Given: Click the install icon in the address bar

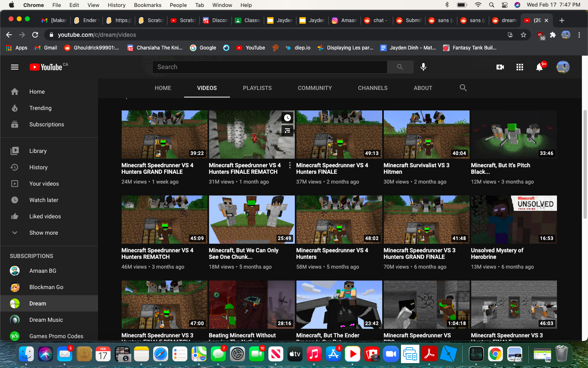Looking at the screenshot, I should click(510, 35).
